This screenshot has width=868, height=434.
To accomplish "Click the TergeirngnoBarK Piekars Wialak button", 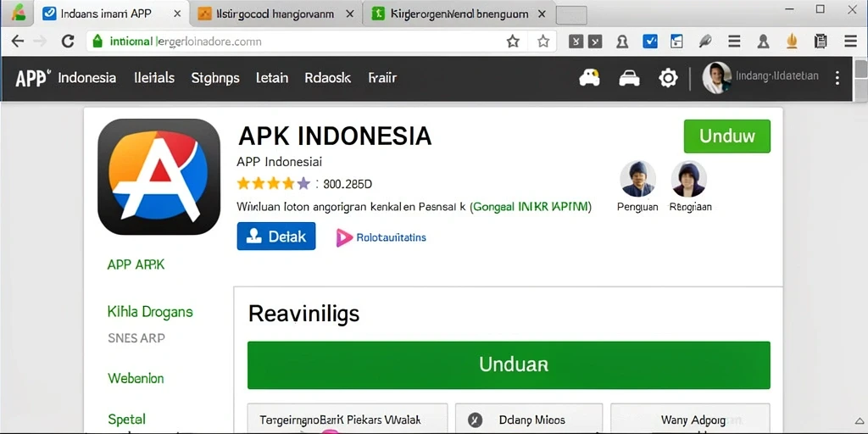I will coord(347,419).
